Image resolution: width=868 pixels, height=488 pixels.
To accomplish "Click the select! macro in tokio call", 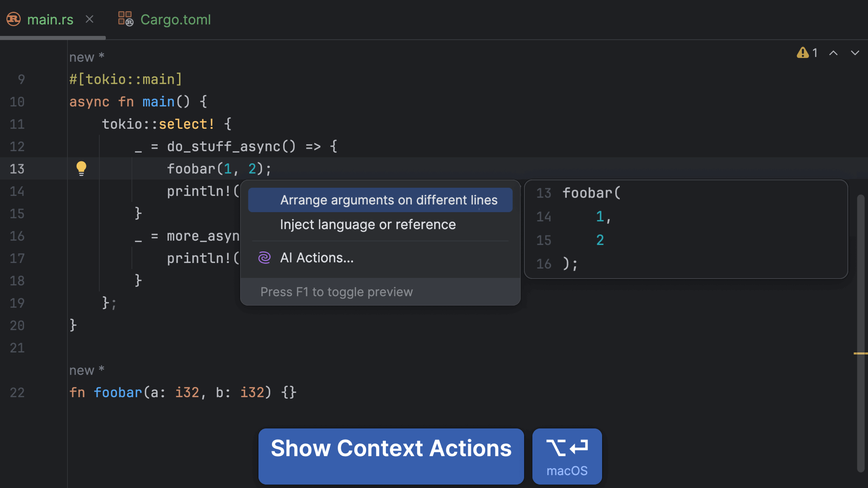I will (x=186, y=124).
